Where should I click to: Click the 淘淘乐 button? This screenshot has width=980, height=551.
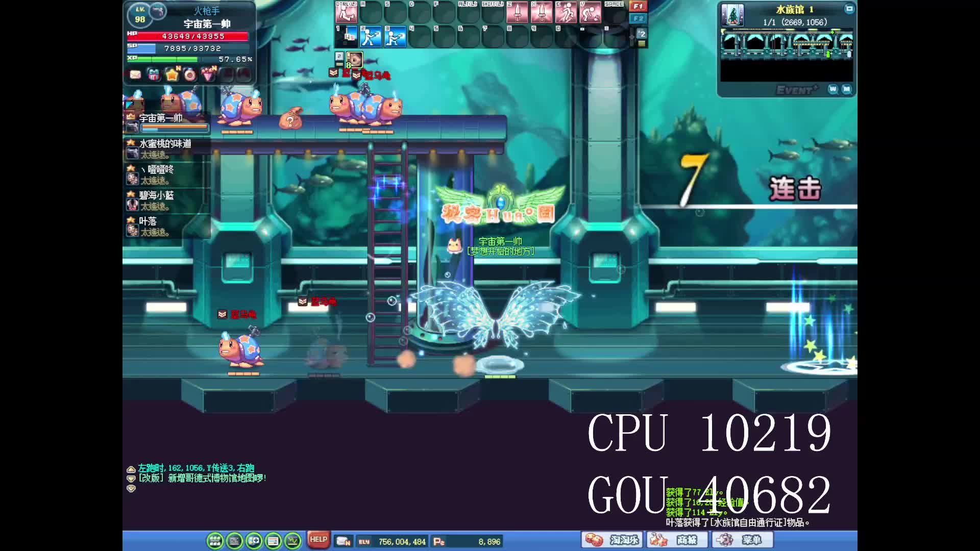pyautogui.click(x=612, y=540)
